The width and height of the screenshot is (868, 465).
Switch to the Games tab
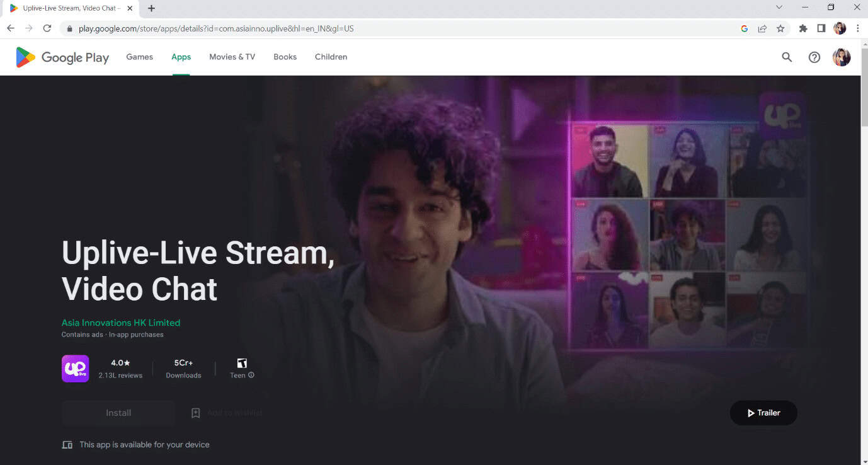[139, 57]
